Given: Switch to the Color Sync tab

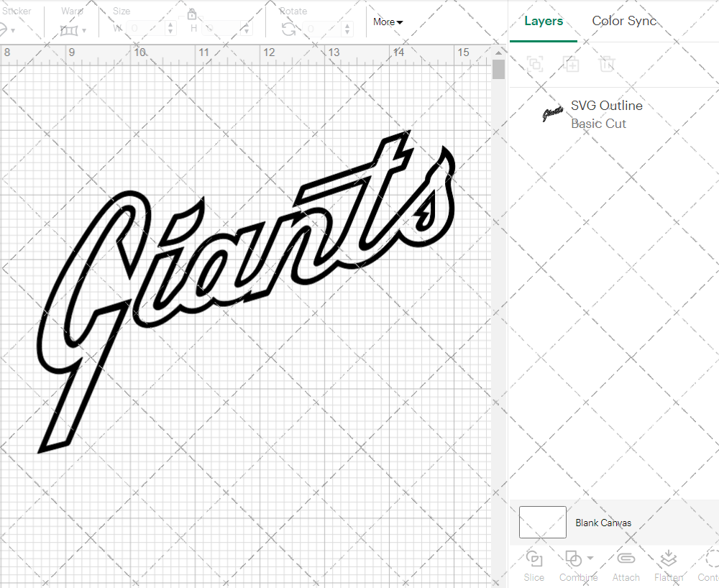Looking at the screenshot, I should click(624, 21).
